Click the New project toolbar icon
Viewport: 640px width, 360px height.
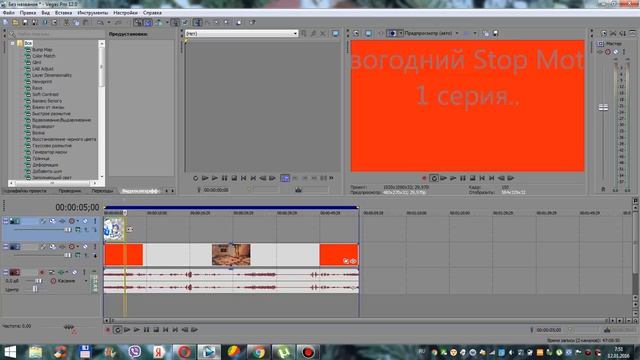tap(6, 22)
